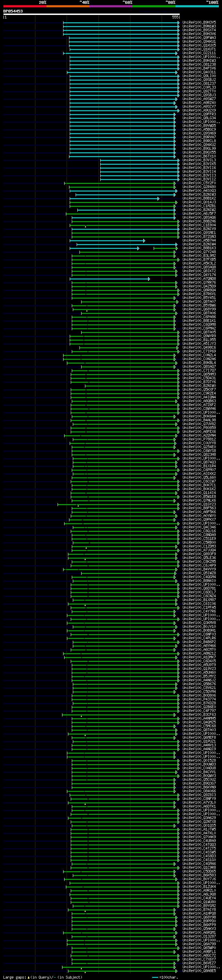Open hit UniRef100_B9H3V5
This screenshot has width=222, height=980.
(x=199, y=23)
